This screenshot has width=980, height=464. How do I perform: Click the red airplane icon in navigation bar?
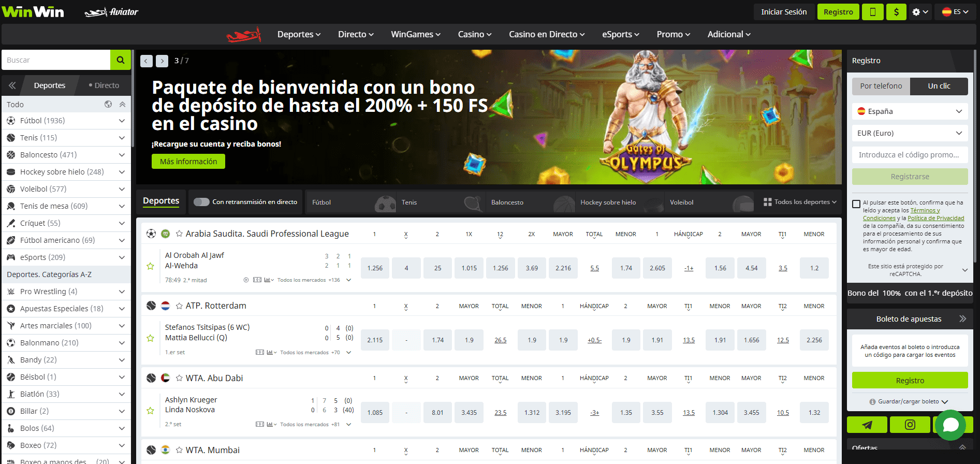click(244, 35)
